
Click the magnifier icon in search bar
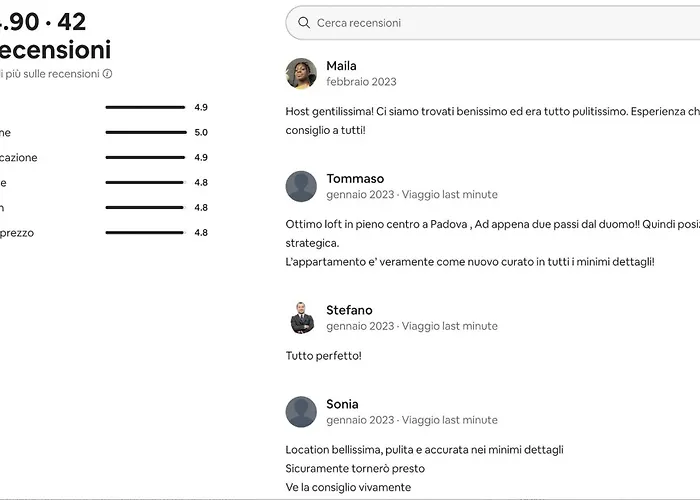tap(304, 23)
